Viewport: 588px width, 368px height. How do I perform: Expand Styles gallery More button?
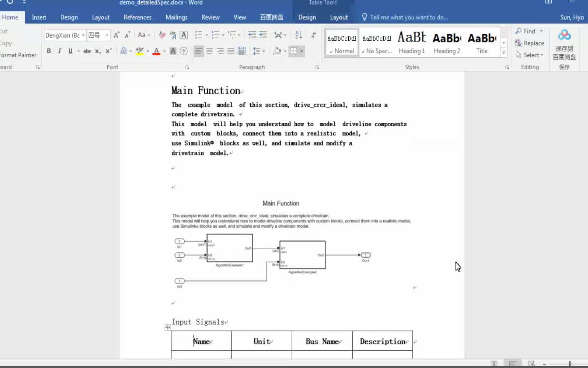(504, 53)
